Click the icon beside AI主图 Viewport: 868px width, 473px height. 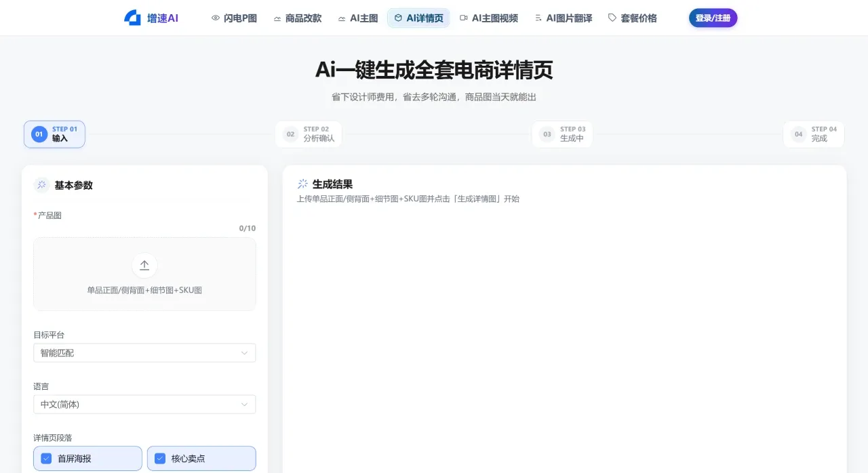pos(342,18)
